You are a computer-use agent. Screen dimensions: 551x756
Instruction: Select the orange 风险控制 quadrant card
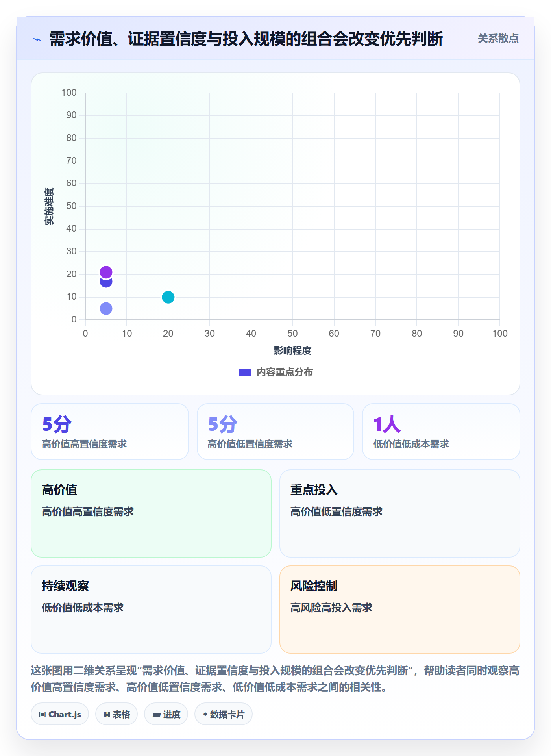coord(400,610)
